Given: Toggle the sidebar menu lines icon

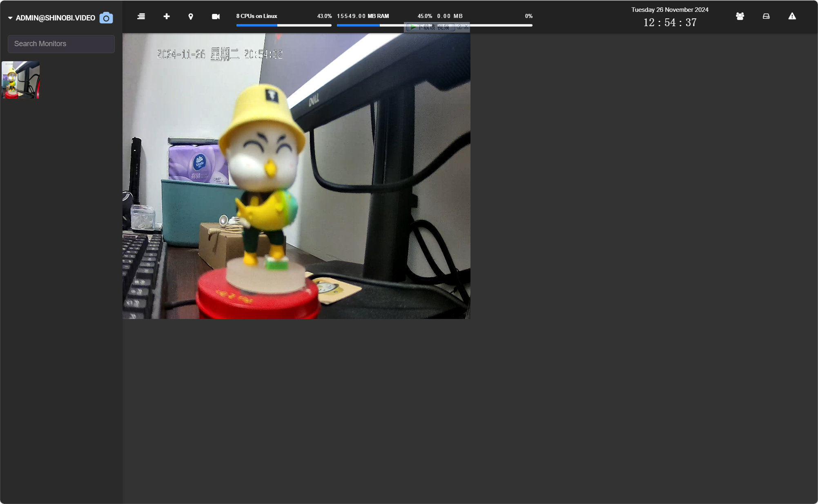Looking at the screenshot, I should [141, 16].
